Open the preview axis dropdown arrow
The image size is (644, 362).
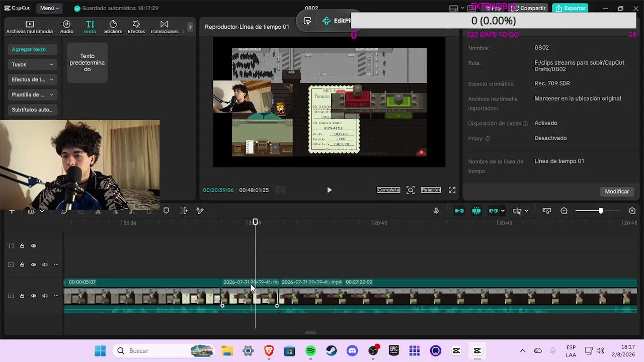tap(526, 211)
